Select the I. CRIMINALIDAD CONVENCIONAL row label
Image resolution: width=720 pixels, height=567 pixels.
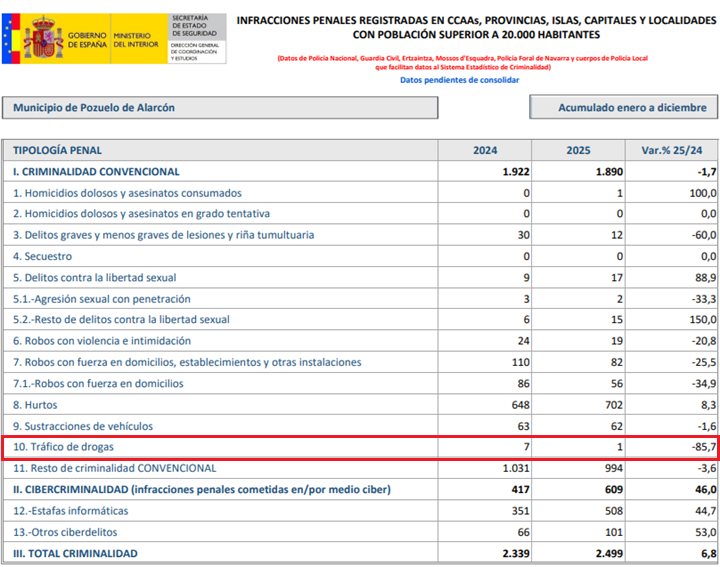point(96,172)
